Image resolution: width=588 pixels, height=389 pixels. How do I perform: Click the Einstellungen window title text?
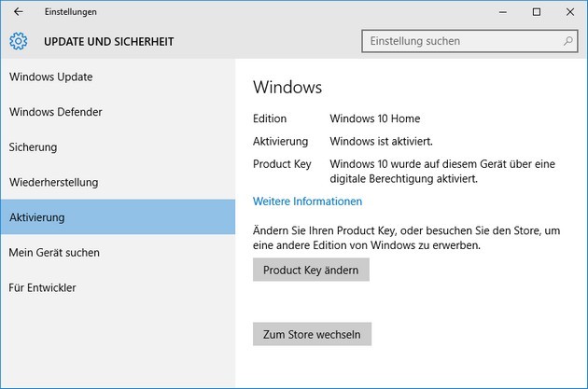click(x=70, y=12)
